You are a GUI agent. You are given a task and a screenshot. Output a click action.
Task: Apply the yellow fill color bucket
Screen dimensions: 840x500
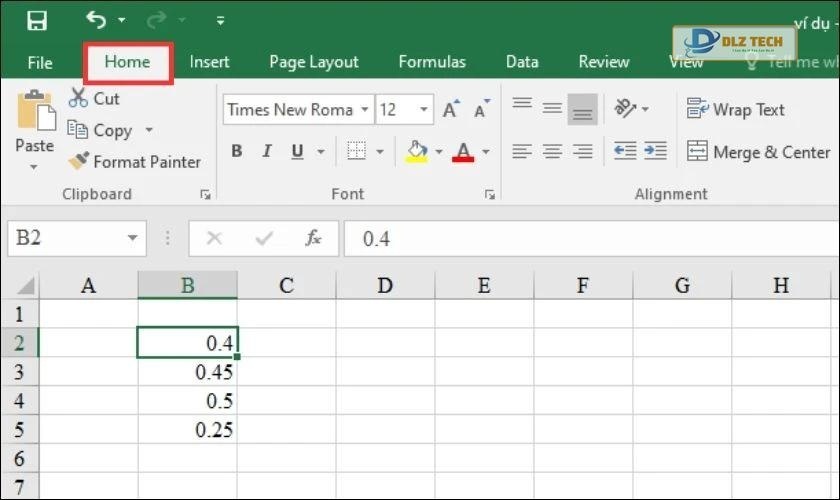pos(416,151)
